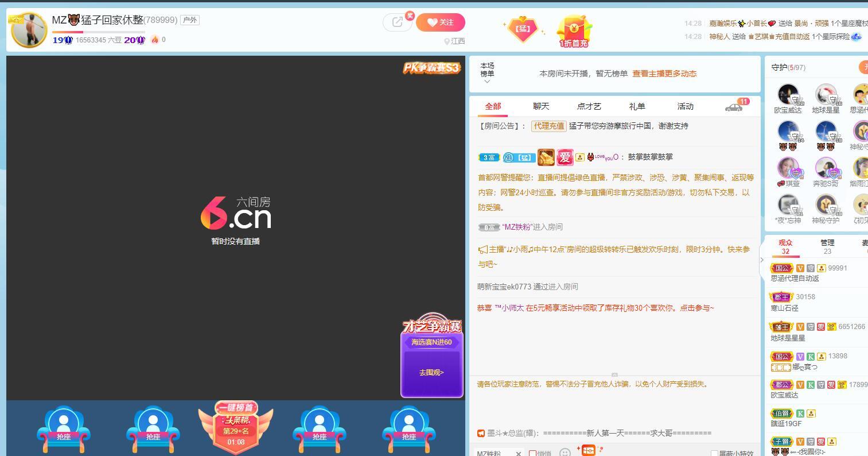This screenshot has width=868, height=456.
Task: Open the PK争霸赛S3 banner
Action: tap(431, 68)
